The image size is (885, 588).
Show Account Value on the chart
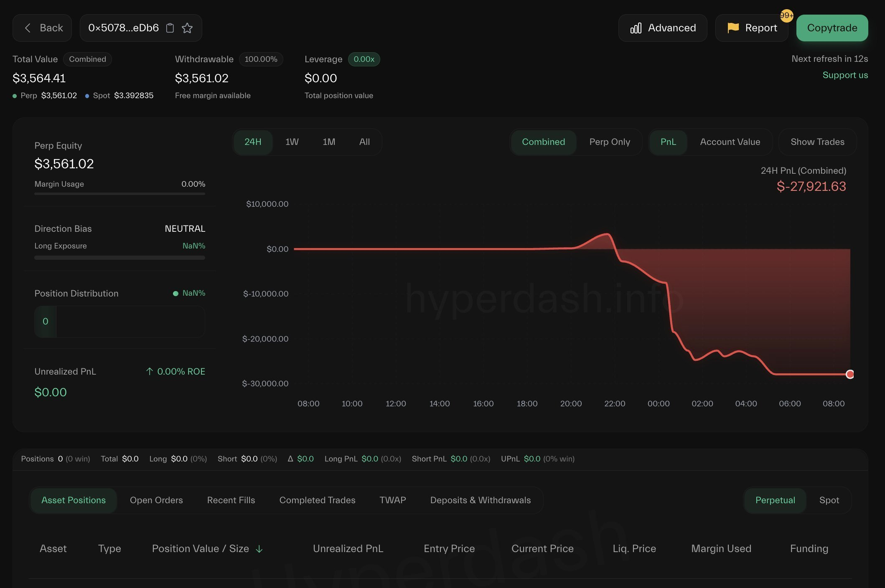point(730,142)
